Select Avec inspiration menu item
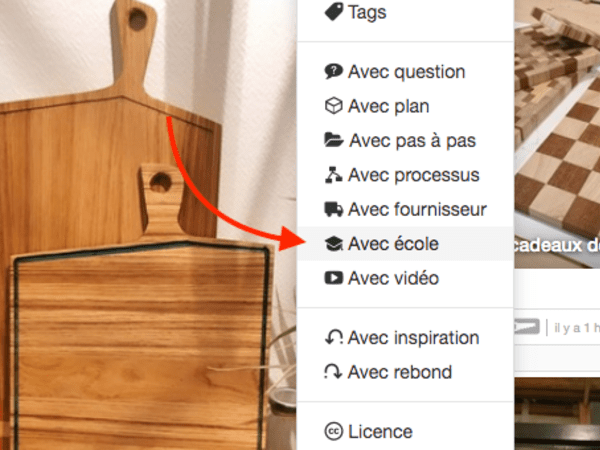Viewport: 600px width, 450px height. click(406, 338)
